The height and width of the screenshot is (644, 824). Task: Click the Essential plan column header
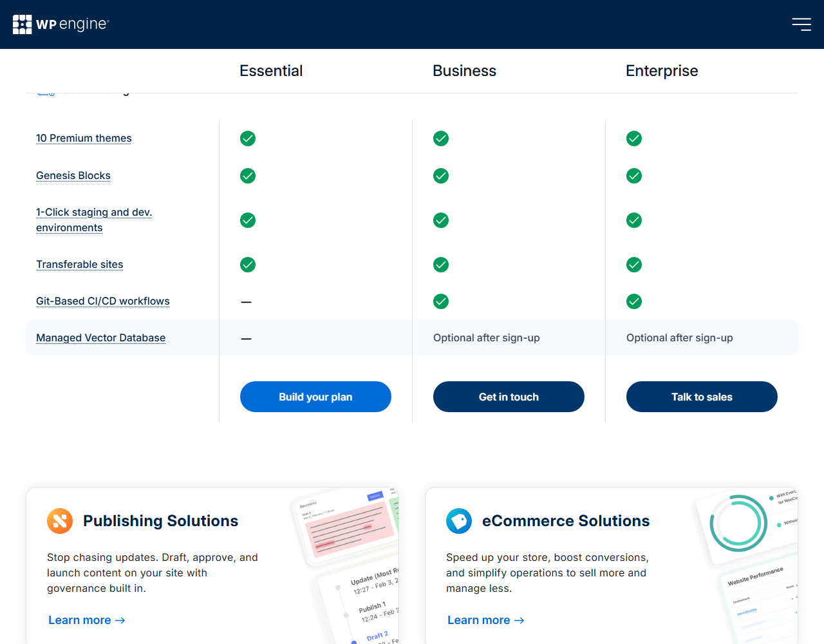click(271, 71)
